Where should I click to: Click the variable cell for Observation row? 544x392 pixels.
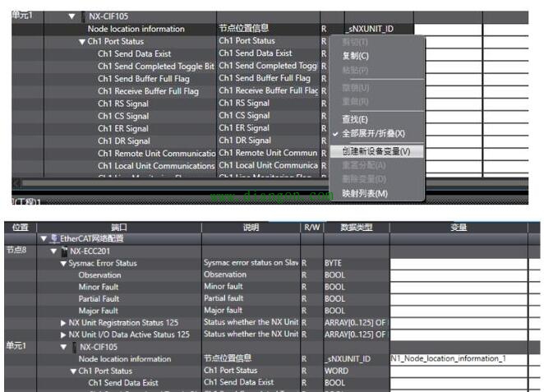coord(459,275)
